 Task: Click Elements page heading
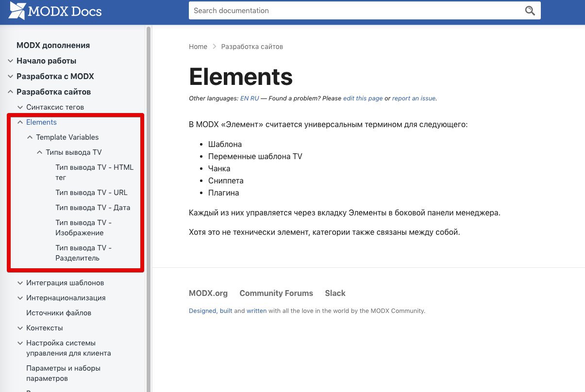[241, 77]
